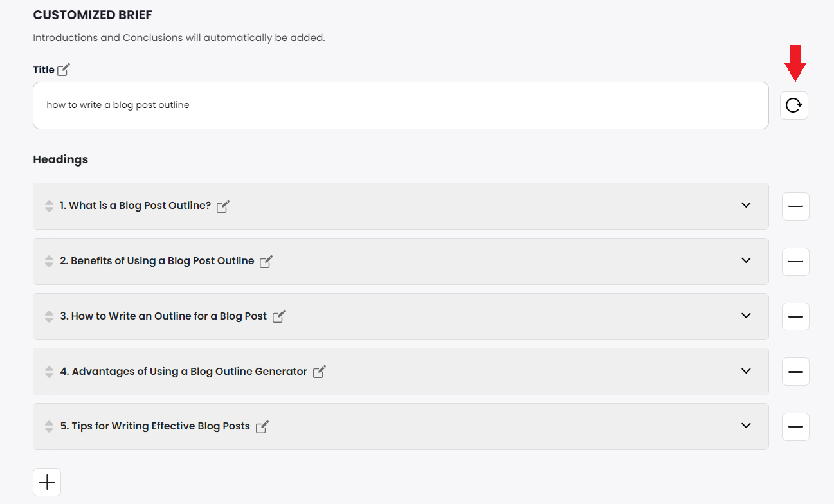Delete heading 3 using the minus button
The width and height of the screenshot is (834, 504).
(x=795, y=317)
